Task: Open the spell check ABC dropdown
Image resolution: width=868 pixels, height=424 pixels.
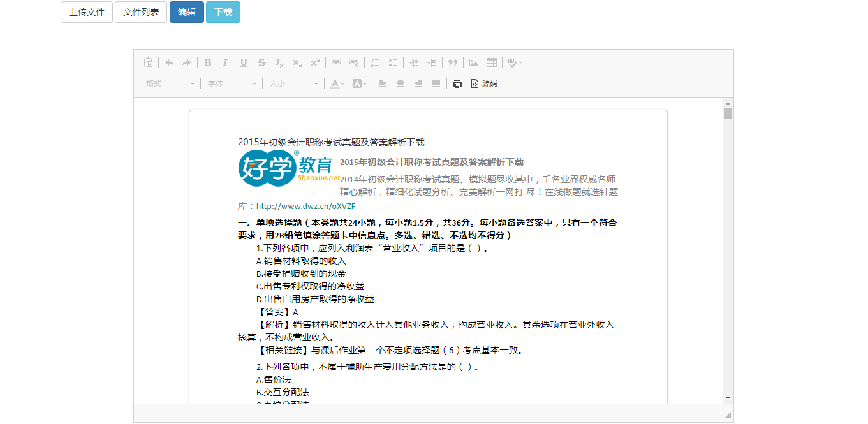Action: (x=515, y=62)
